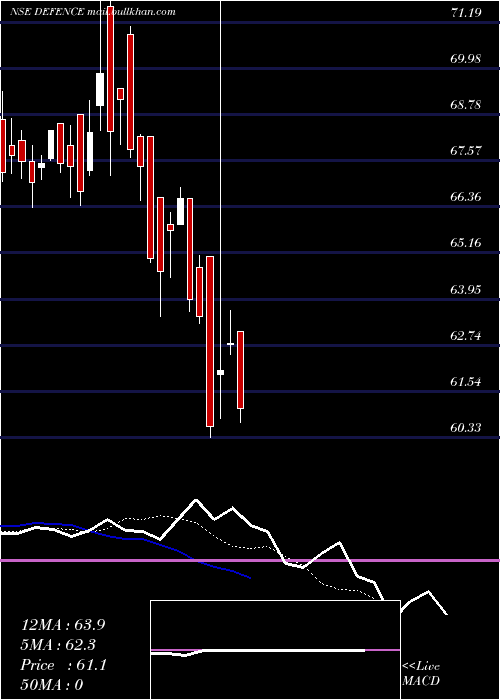500x700 pixels.
Task: Click the 63.95 price axis label
Action: 466,290
